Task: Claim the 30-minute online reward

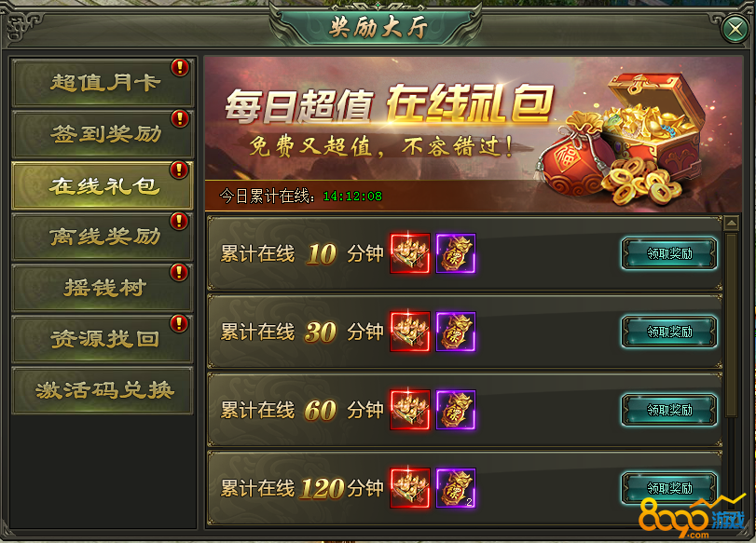Action: coord(669,332)
